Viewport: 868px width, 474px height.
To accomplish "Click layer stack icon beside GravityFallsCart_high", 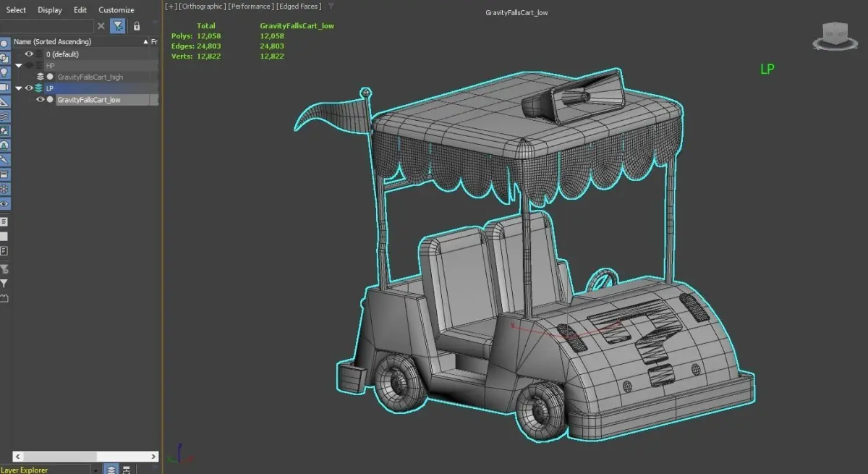I will click(41, 77).
